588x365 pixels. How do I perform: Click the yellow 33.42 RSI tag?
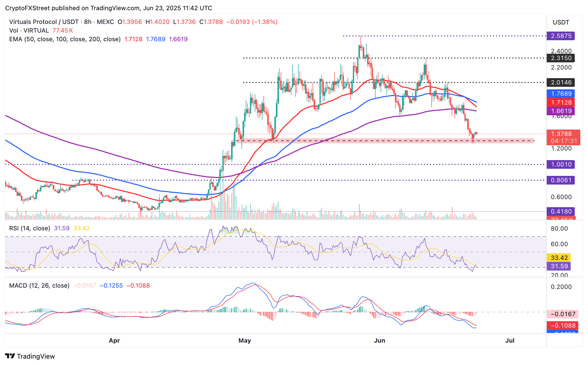tap(559, 258)
